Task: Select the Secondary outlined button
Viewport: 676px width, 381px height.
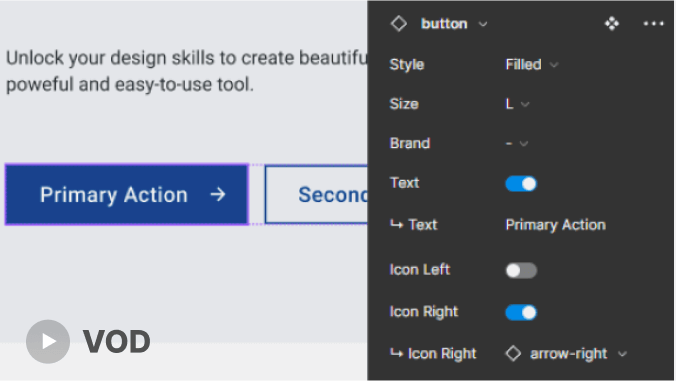Action: [x=316, y=194]
